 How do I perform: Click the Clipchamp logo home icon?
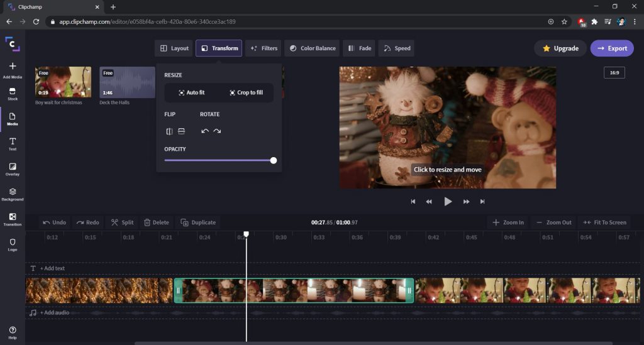(x=13, y=44)
